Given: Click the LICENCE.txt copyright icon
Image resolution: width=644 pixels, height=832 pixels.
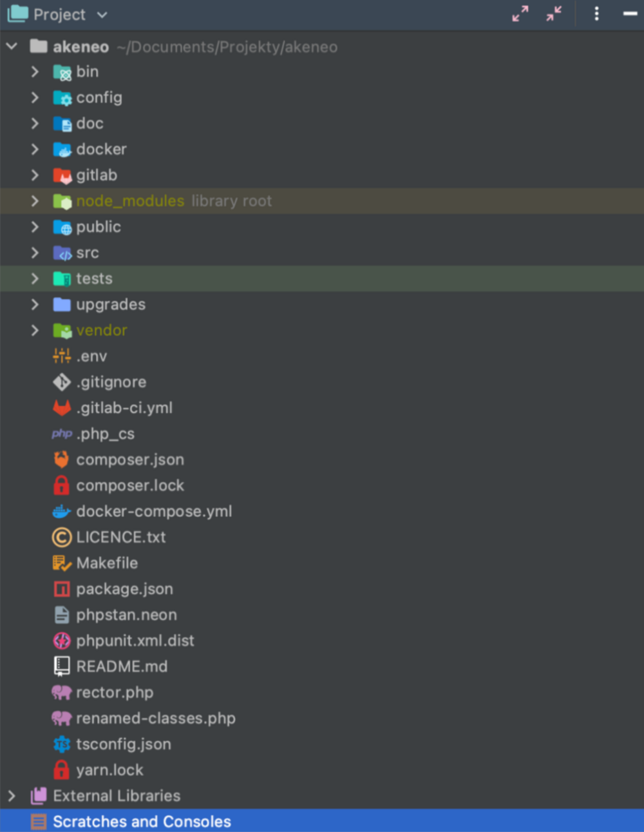Looking at the screenshot, I should (x=61, y=537).
